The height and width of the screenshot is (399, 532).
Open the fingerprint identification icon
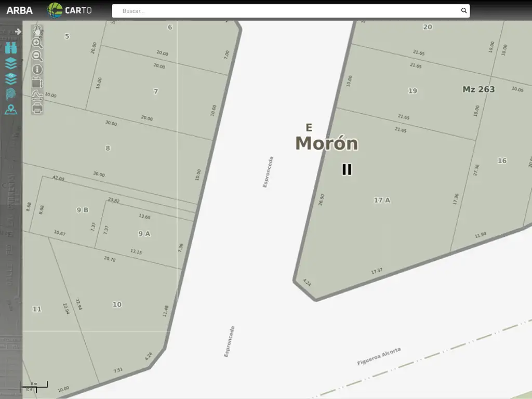pos(11,94)
